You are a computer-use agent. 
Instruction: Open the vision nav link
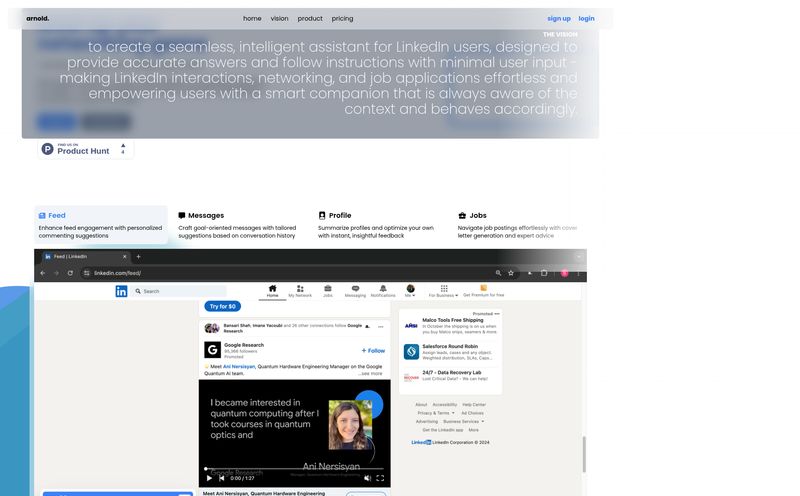[279, 18]
